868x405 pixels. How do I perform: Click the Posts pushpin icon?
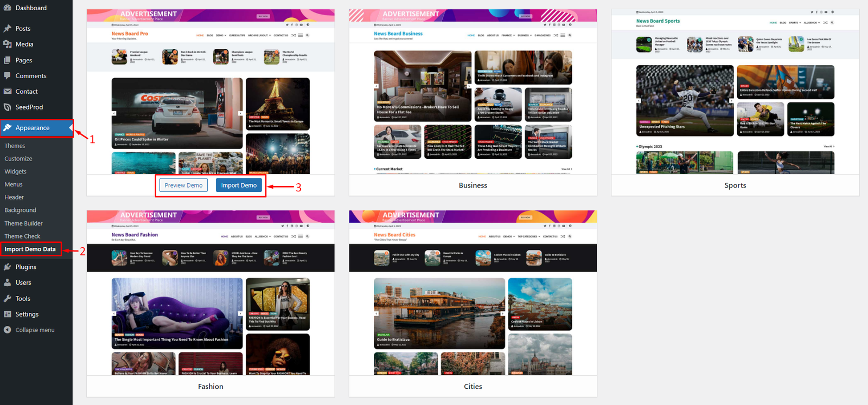click(7, 29)
